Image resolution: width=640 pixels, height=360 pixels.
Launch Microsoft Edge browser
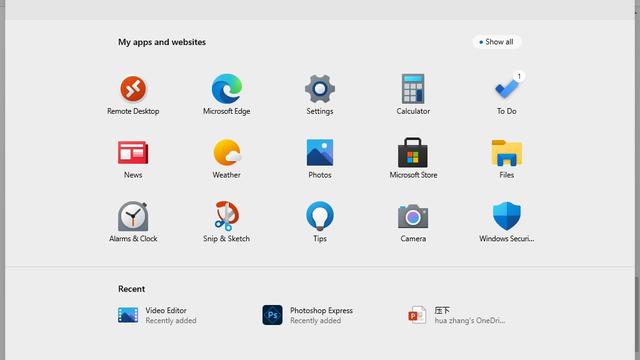coord(227,95)
